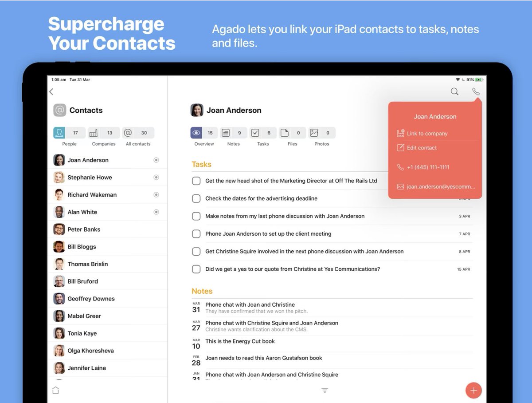Viewport: 532px width, 403px height.
Task: Mark the Joan Anderson head shot task complete
Action: click(x=196, y=181)
